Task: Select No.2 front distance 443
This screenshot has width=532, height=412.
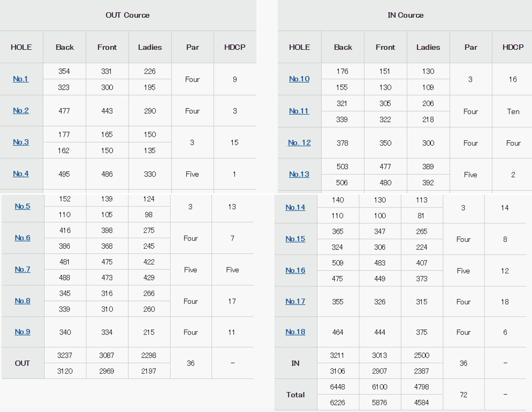Action: [x=107, y=111]
